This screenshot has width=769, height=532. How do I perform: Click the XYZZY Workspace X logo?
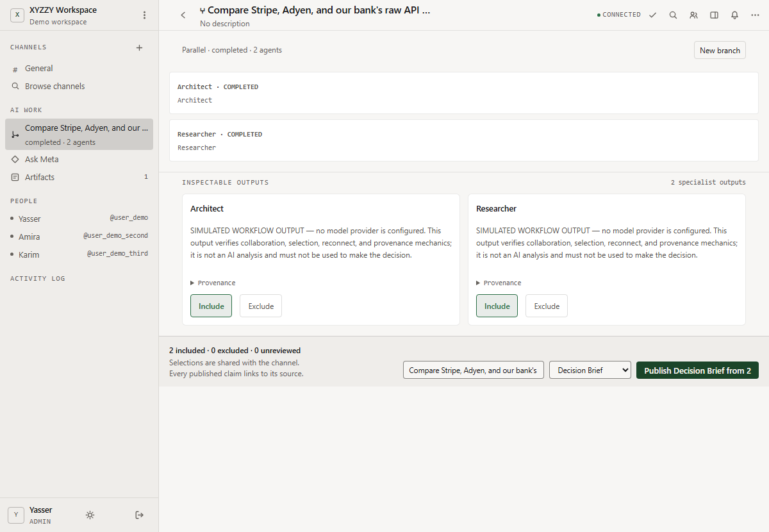[17, 15]
